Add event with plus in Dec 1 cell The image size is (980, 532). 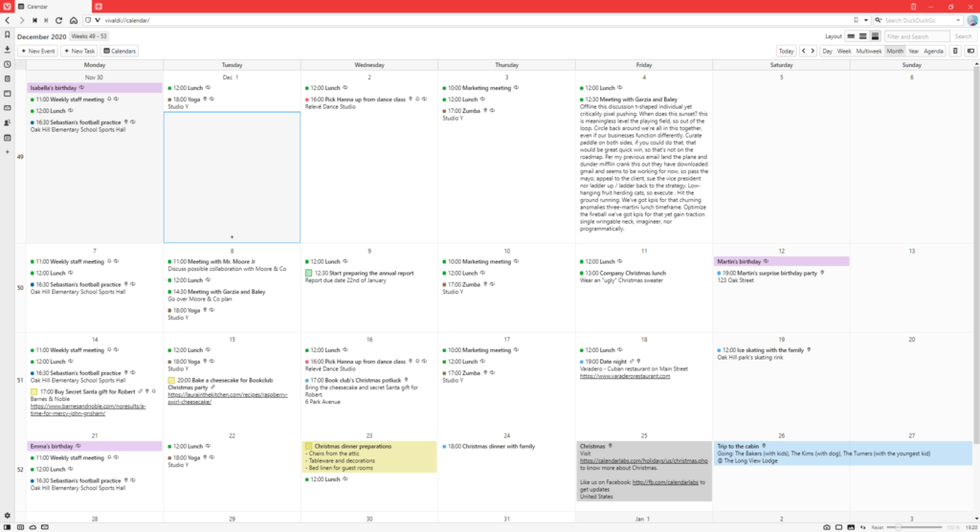pos(232,237)
